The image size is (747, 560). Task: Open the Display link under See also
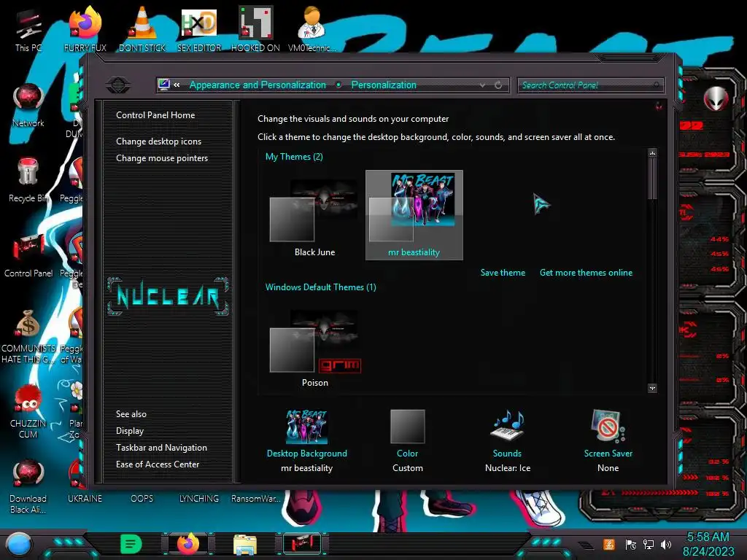coord(130,430)
